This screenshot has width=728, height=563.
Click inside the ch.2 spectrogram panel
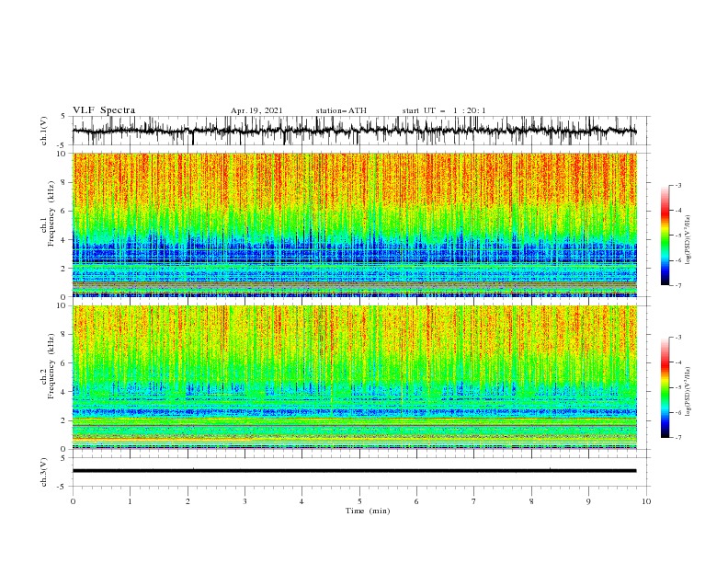point(354,377)
